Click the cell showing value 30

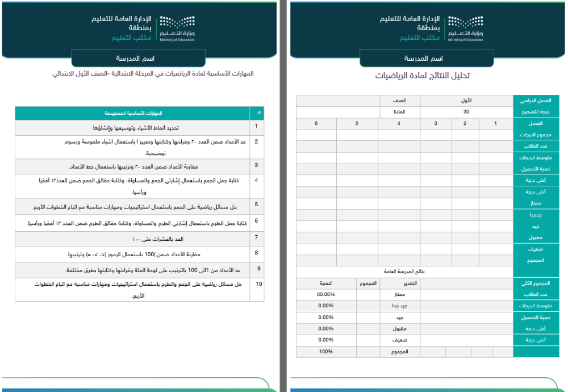coord(466,112)
